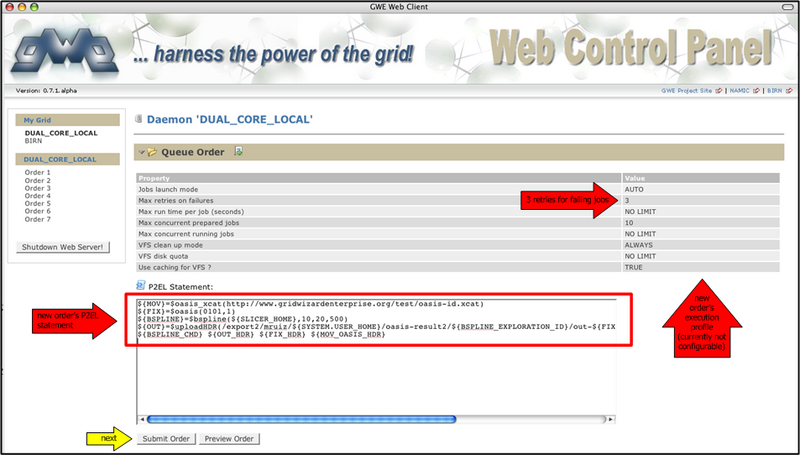Click external link icon after BIRN
Screen dimensions: 800x455
pos(787,91)
